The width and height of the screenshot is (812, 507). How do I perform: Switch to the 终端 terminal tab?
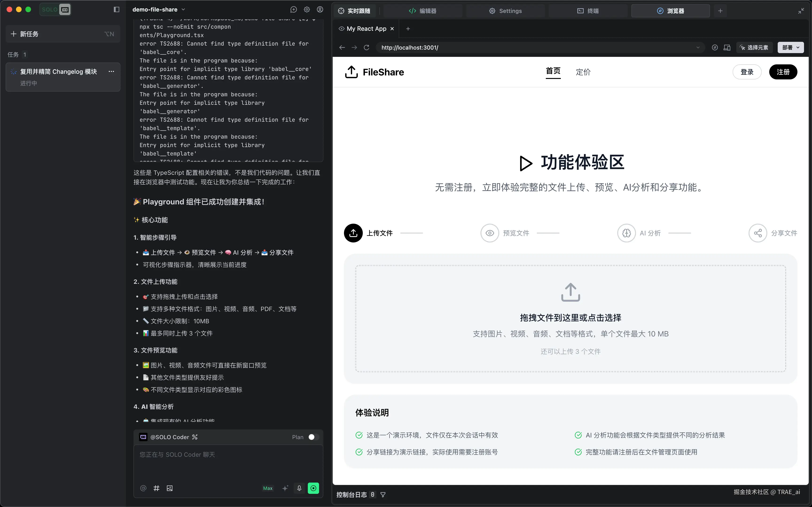[588, 11]
